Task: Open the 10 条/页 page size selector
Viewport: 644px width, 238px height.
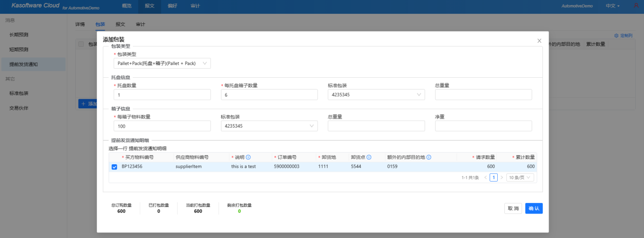Action: 521,177
